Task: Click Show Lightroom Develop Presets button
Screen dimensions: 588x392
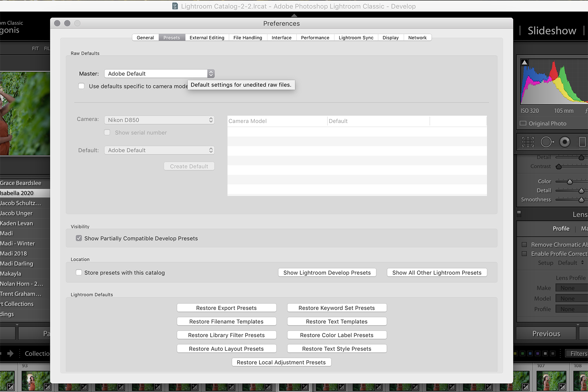Action: pyautogui.click(x=327, y=273)
